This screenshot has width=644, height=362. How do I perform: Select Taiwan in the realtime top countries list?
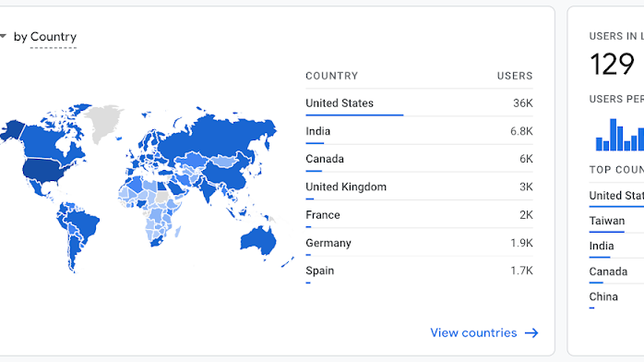pyautogui.click(x=607, y=221)
